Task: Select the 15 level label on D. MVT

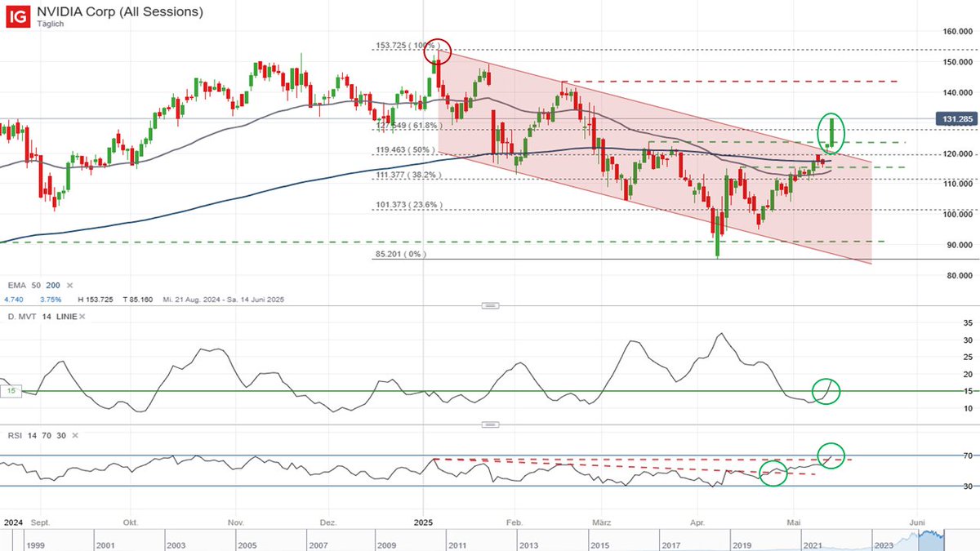Action: point(12,391)
